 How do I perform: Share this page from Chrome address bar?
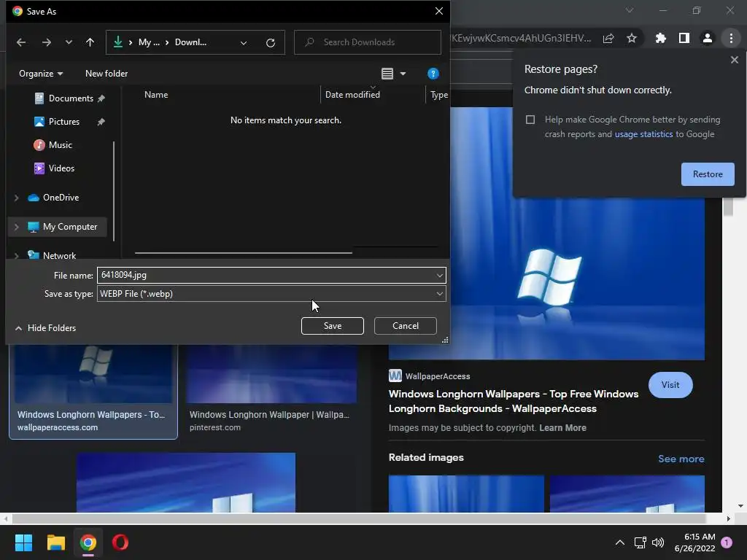pos(608,38)
